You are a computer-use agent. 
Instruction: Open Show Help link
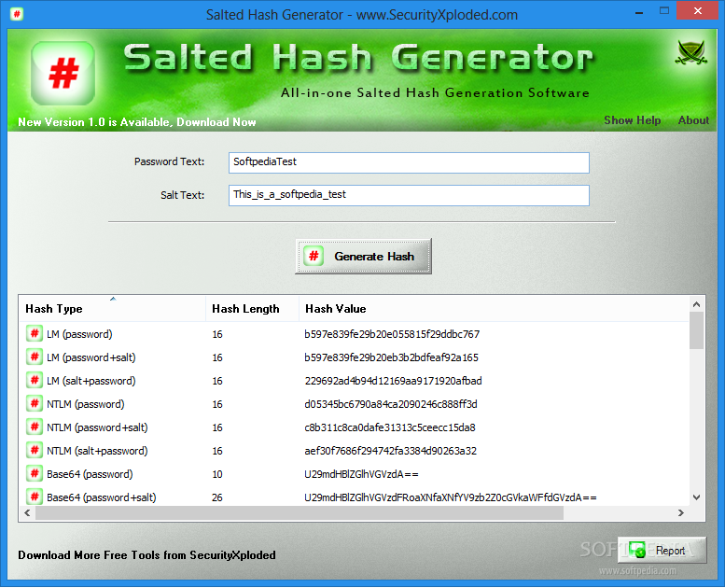pos(632,120)
